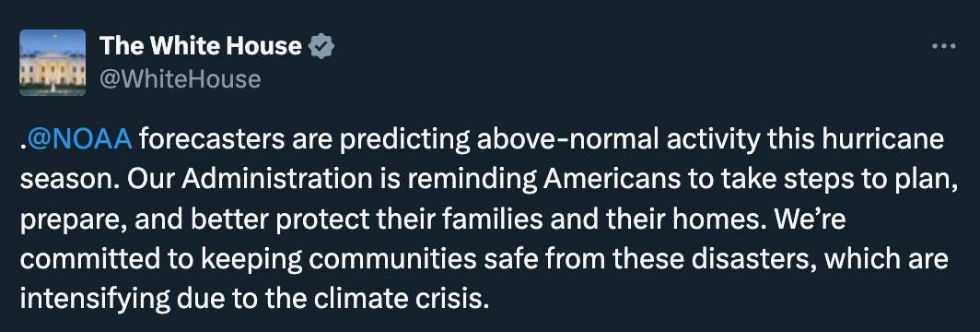Click the display name The White House
The height and width of the screenshot is (332, 980).
pos(201,45)
